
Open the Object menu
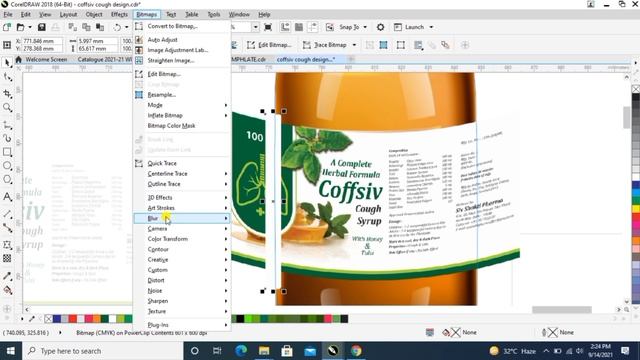click(94, 14)
